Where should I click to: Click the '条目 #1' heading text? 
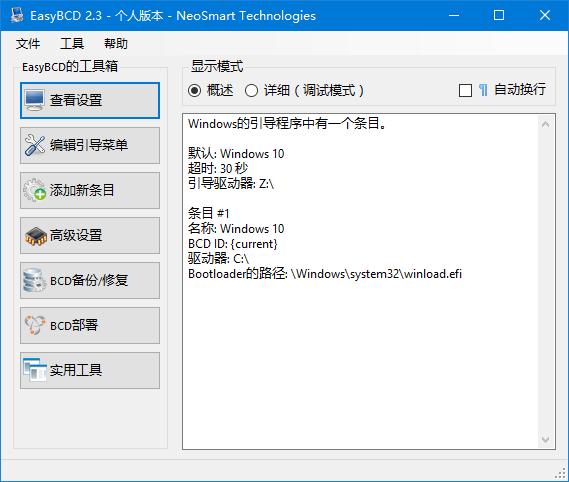pyautogui.click(x=208, y=213)
